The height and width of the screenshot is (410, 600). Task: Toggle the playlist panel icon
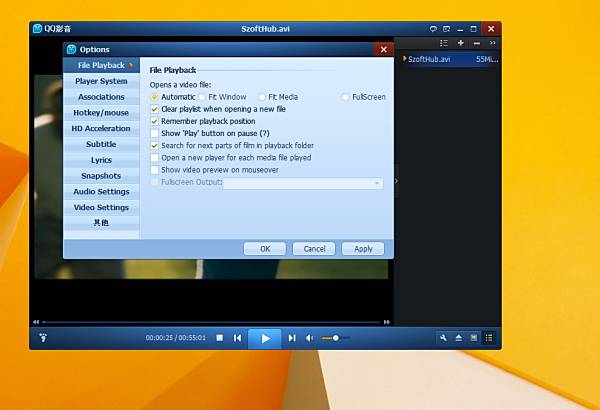[489, 338]
